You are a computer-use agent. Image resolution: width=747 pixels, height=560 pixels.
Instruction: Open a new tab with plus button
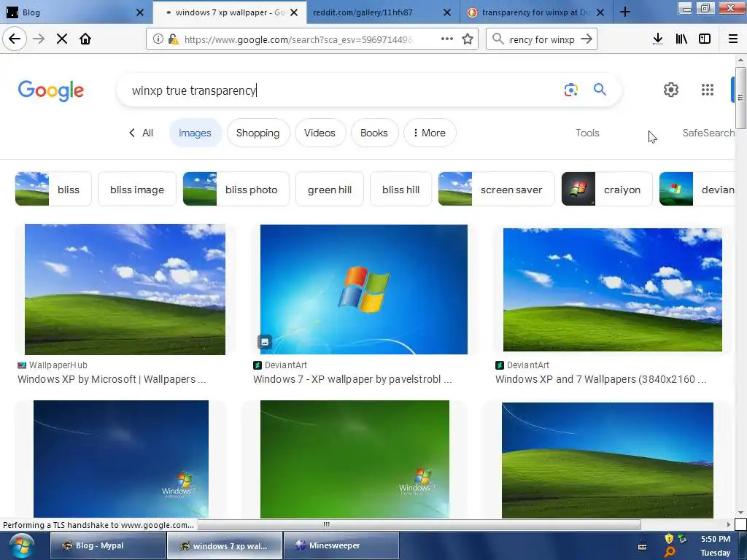[625, 12]
